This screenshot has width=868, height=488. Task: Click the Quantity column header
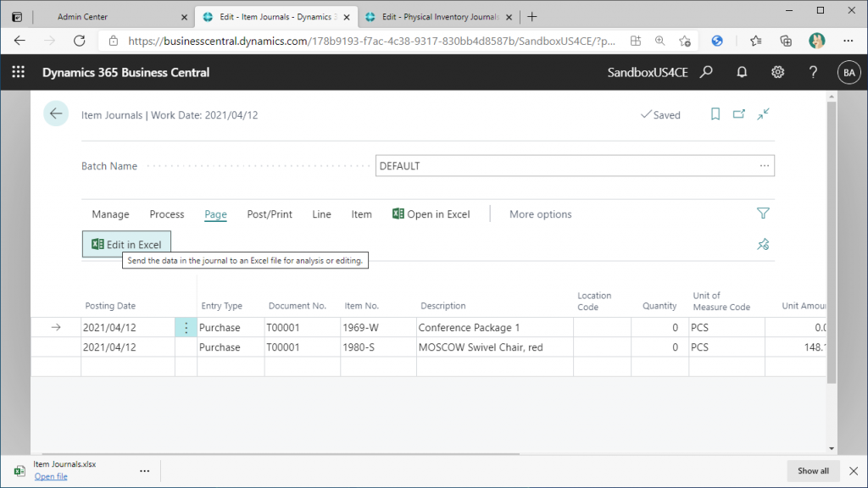coord(659,305)
